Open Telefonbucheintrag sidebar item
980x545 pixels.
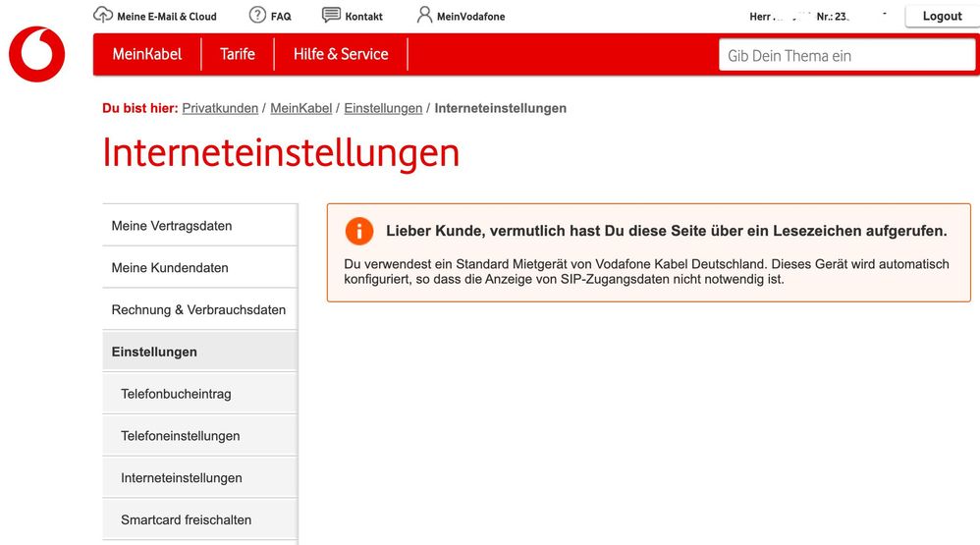pos(200,394)
